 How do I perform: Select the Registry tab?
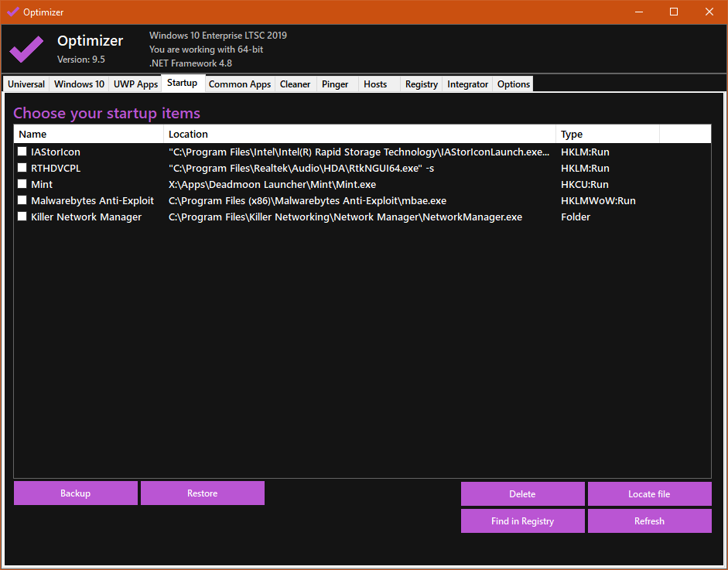[421, 84]
